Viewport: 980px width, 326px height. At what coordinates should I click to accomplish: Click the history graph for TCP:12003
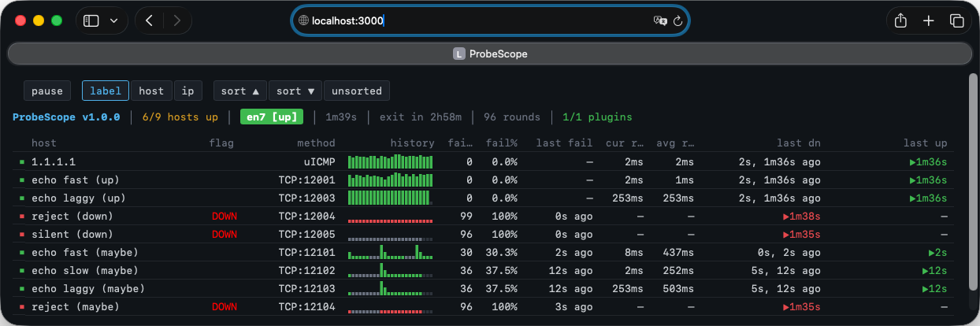point(391,198)
